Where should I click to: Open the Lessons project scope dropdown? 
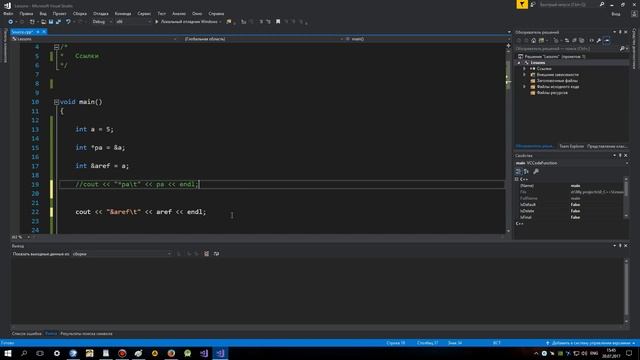94,39
